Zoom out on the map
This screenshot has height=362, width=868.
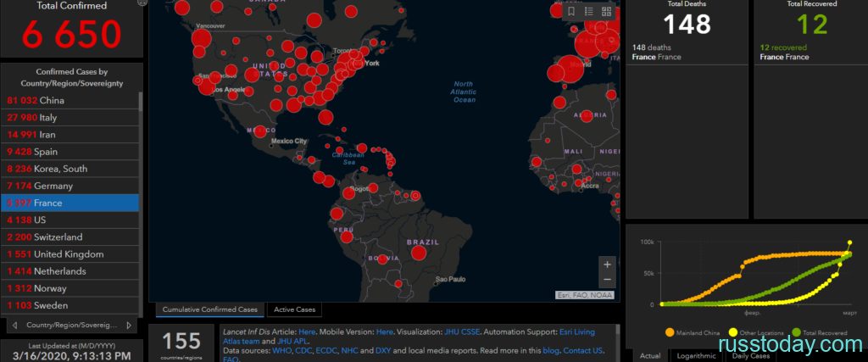[x=606, y=281]
